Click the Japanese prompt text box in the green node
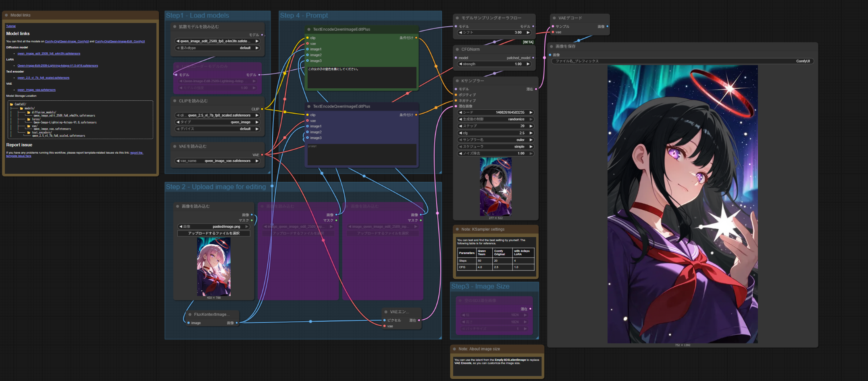This screenshot has height=381, width=868. [x=362, y=77]
